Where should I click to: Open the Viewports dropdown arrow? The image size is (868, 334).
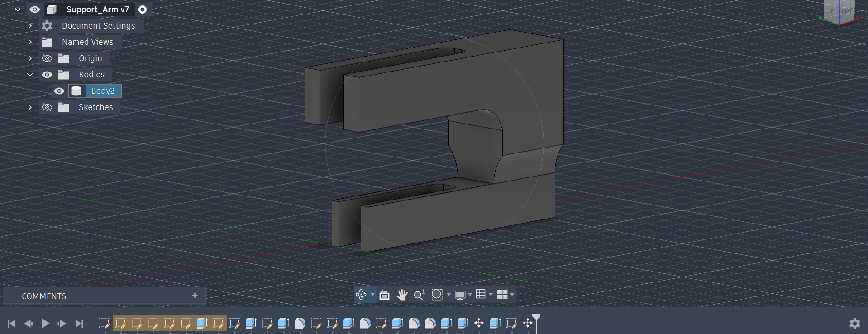point(512,295)
